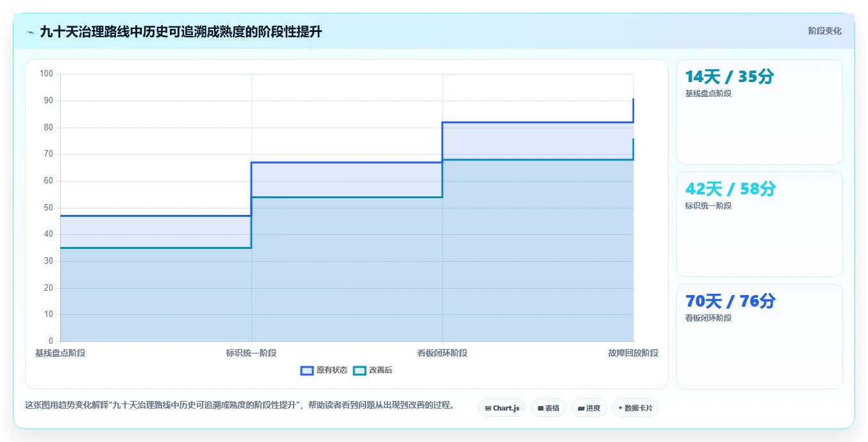This screenshot has width=868, height=442.
Task: Toggle the 原有状态 legend item
Action: click(324, 370)
